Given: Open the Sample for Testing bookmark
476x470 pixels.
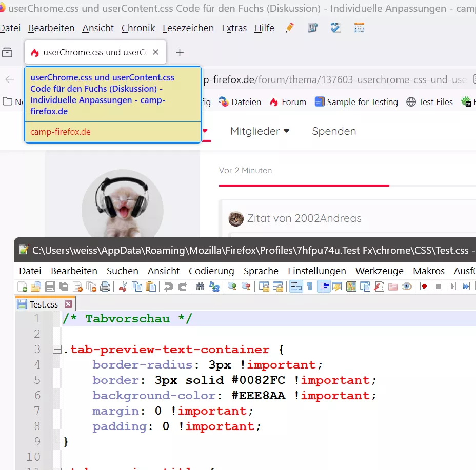Looking at the screenshot, I should tap(356, 102).
